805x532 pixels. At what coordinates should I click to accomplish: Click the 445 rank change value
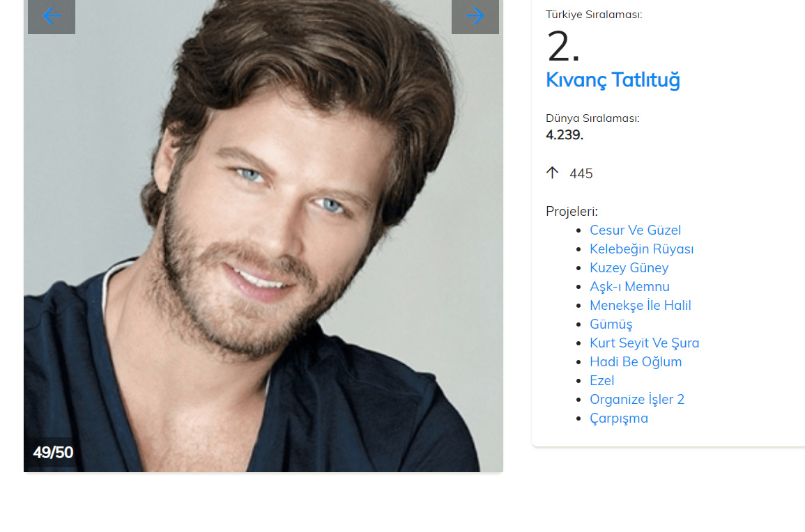(581, 174)
